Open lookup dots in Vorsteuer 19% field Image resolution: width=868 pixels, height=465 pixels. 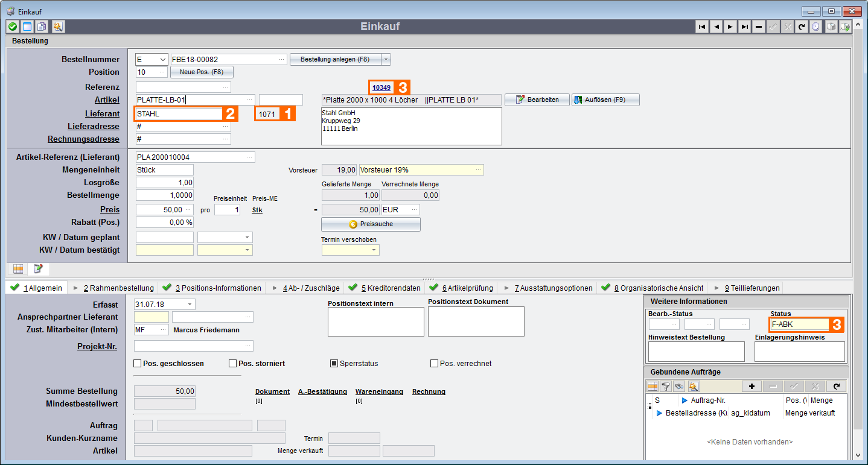[x=477, y=170]
